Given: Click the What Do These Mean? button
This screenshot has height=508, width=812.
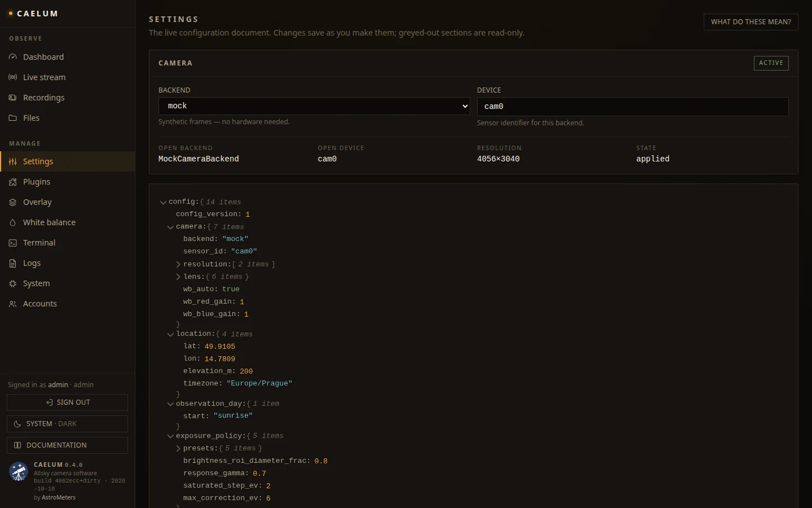Looking at the screenshot, I should click(751, 22).
